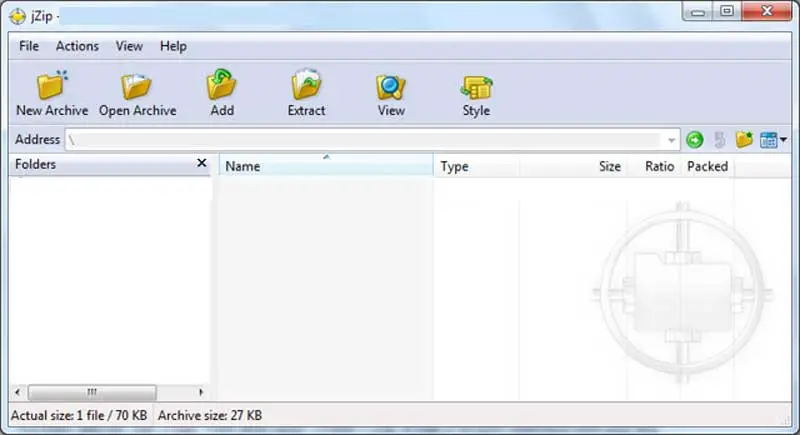Screen dimensions: 800x435
Task: Click the green Go arrow button
Action: (x=694, y=140)
